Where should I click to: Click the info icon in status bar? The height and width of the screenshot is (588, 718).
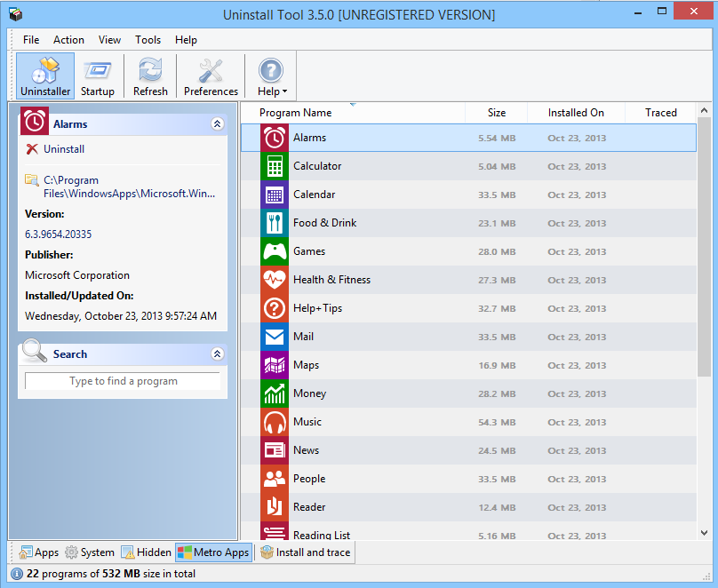(x=17, y=574)
